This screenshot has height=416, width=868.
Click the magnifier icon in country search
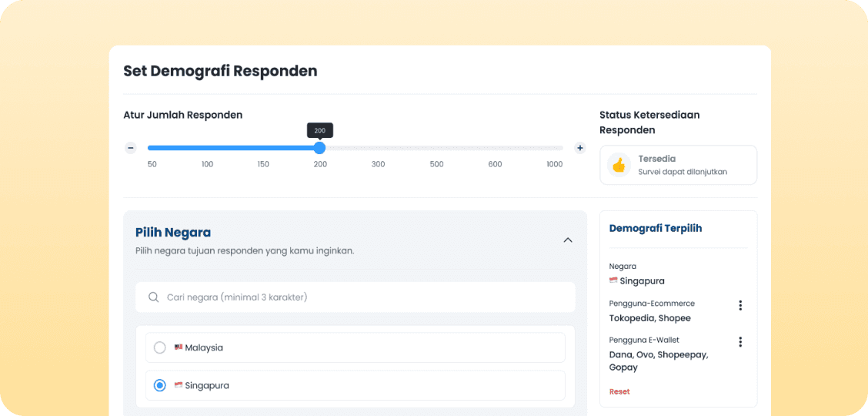(154, 297)
